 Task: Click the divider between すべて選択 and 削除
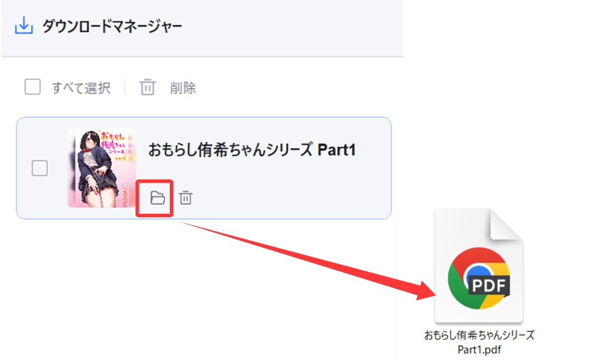tap(125, 87)
